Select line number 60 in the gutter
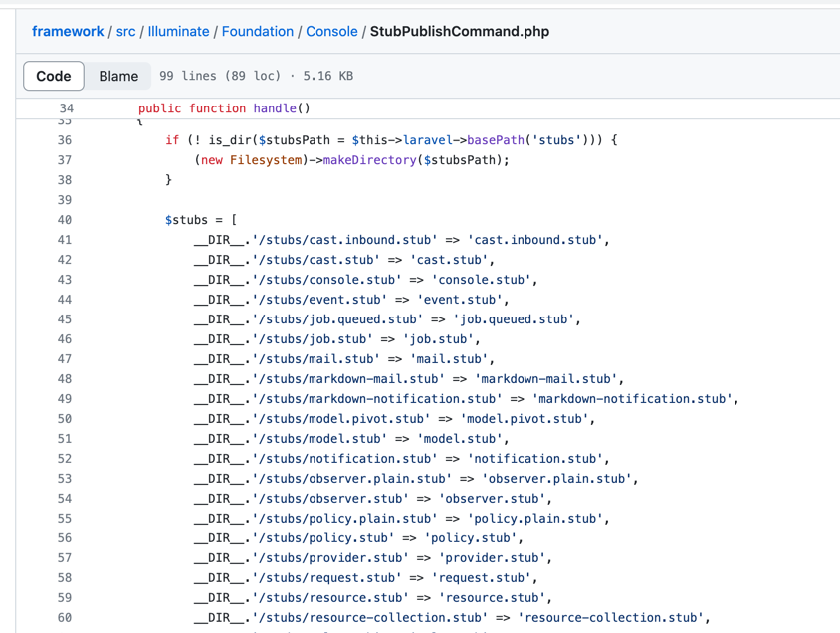 pos(65,618)
